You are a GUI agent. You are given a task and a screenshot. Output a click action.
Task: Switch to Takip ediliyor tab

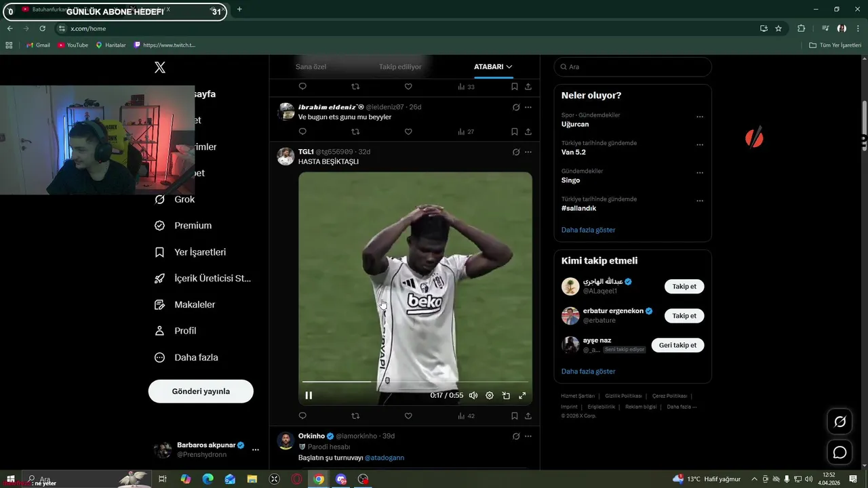pyautogui.click(x=400, y=66)
